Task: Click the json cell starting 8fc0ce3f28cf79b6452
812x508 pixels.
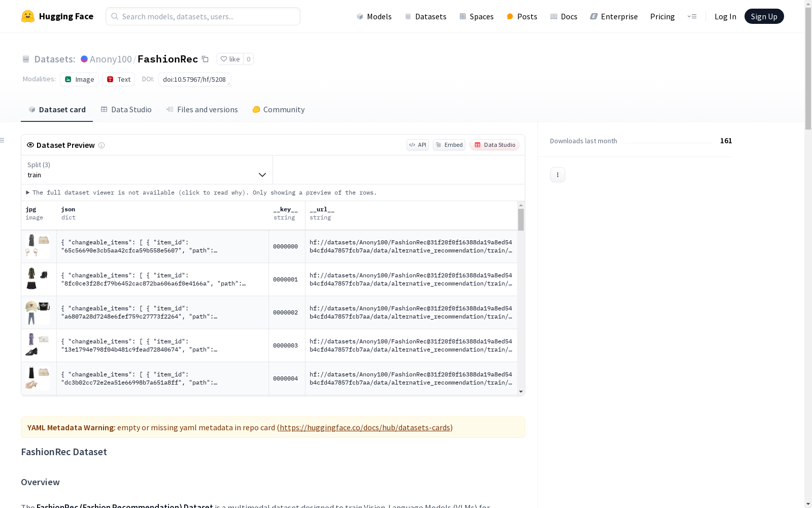Action: (162, 279)
